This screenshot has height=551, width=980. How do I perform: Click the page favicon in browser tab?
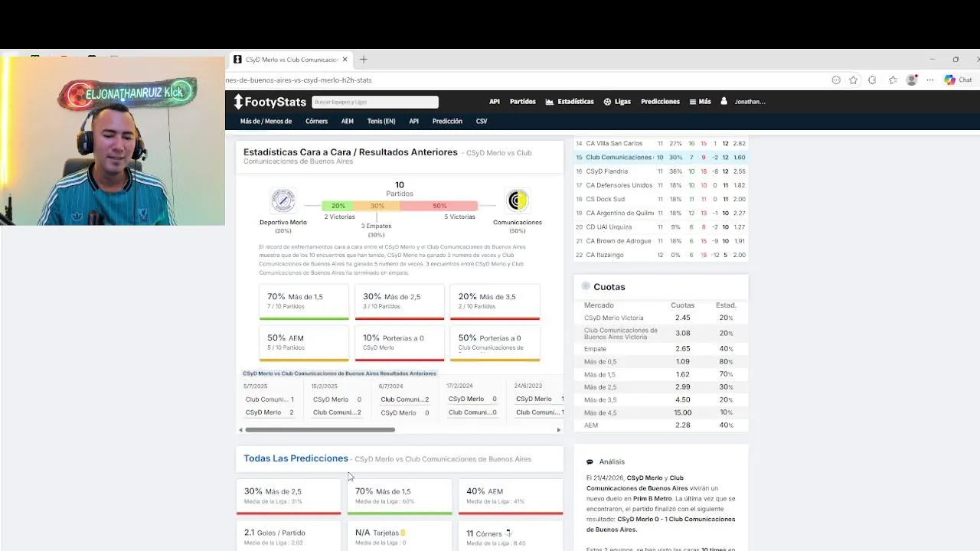[x=237, y=60]
